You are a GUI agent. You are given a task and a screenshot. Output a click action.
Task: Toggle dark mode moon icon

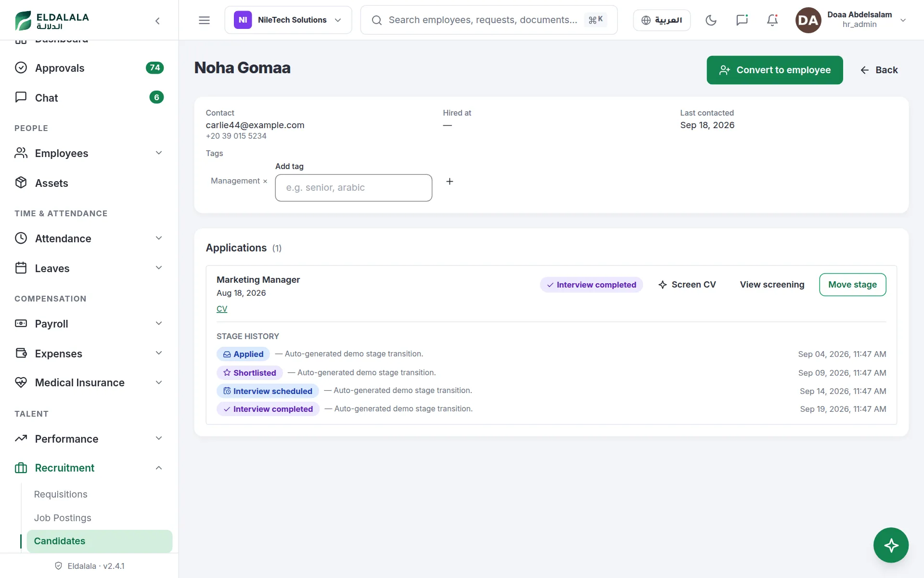pyautogui.click(x=711, y=20)
